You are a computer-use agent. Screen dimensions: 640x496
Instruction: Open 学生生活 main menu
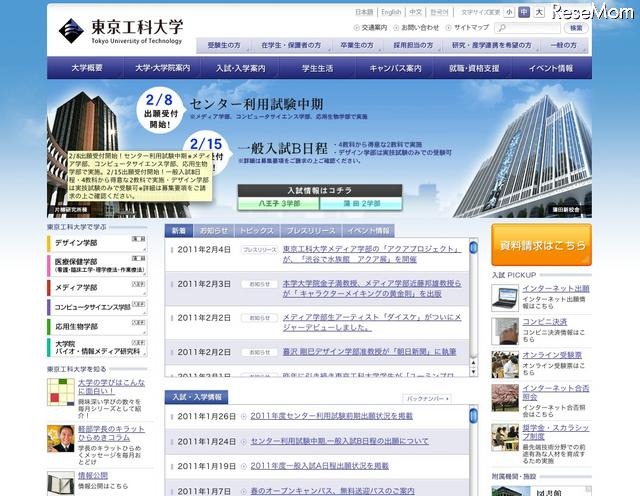point(318,68)
